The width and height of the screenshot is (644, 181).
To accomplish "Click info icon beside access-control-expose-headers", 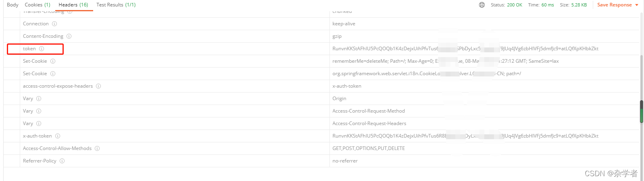I will pos(98,86).
